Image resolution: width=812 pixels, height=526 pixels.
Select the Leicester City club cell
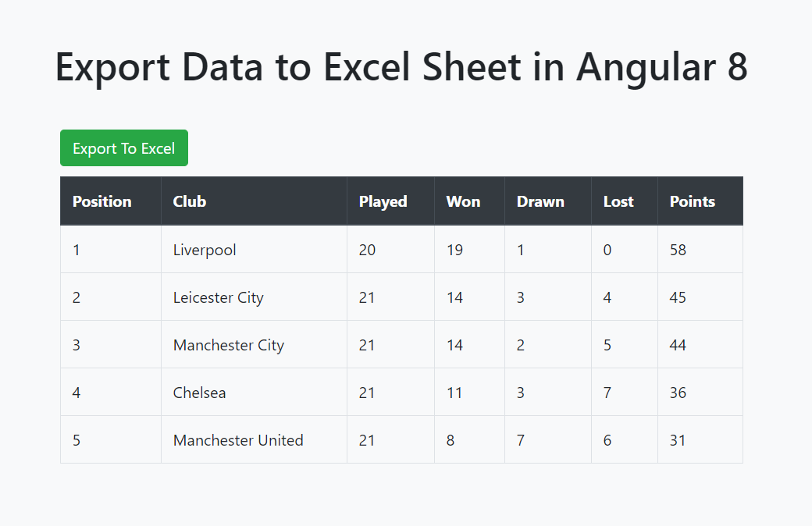[218, 297]
